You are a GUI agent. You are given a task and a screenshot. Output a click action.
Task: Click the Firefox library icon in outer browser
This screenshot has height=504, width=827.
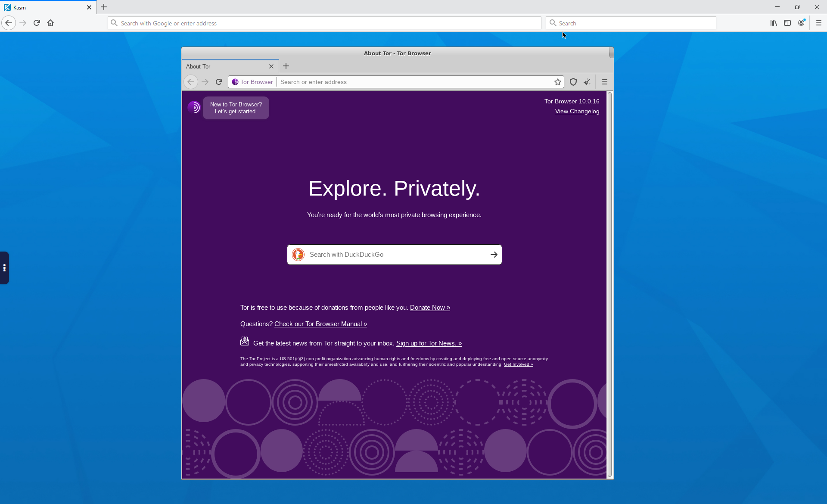click(x=774, y=22)
